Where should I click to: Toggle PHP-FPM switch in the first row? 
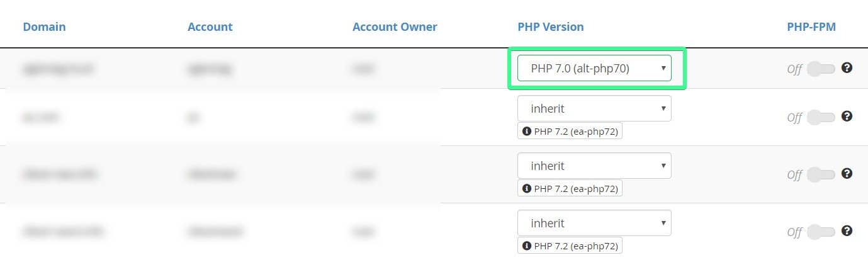pyautogui.click(x=821, y=68)
